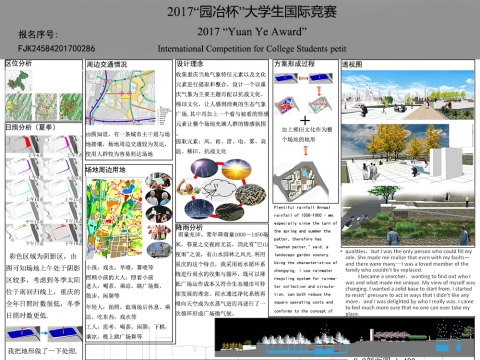The height and width of the screenshot is (360, 480).
Task: Select the 降雨分析 heading
Action: coord(189,227)
